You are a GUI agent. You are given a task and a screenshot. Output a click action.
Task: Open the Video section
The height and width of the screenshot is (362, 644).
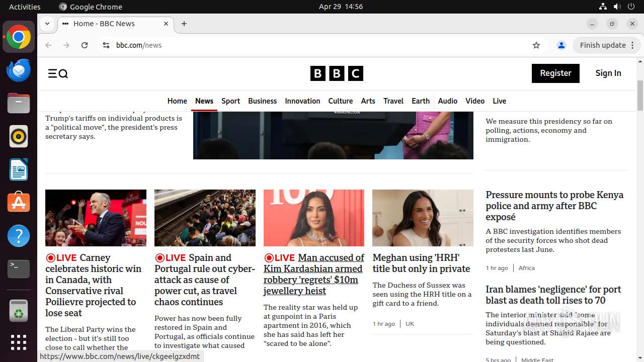click(x=475, y=101)
